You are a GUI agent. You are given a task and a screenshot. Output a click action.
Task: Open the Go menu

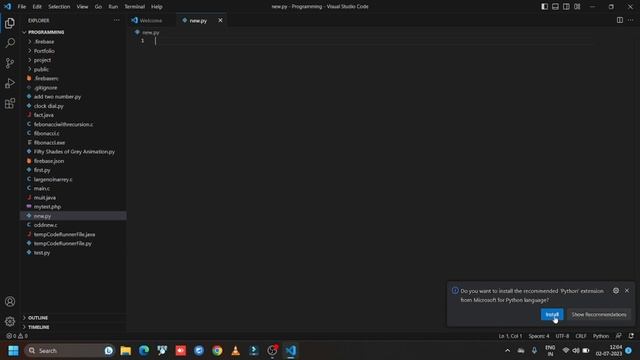tap(98, 7)
